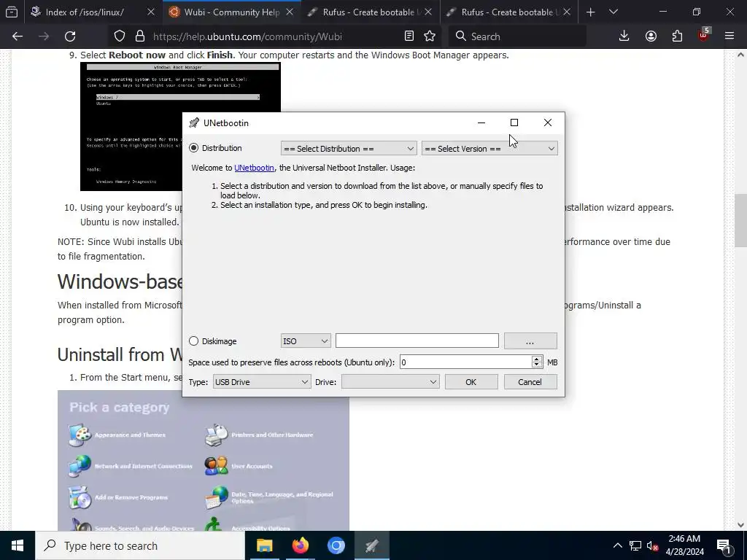The width and height of the screenshot is (747, 560).
Task: Open Firefox View icon at top left
Action: (x=12, y=12)
